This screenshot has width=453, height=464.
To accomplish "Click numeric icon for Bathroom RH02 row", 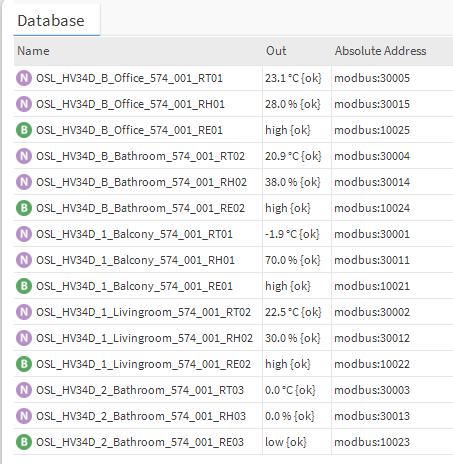I will 24,182.
